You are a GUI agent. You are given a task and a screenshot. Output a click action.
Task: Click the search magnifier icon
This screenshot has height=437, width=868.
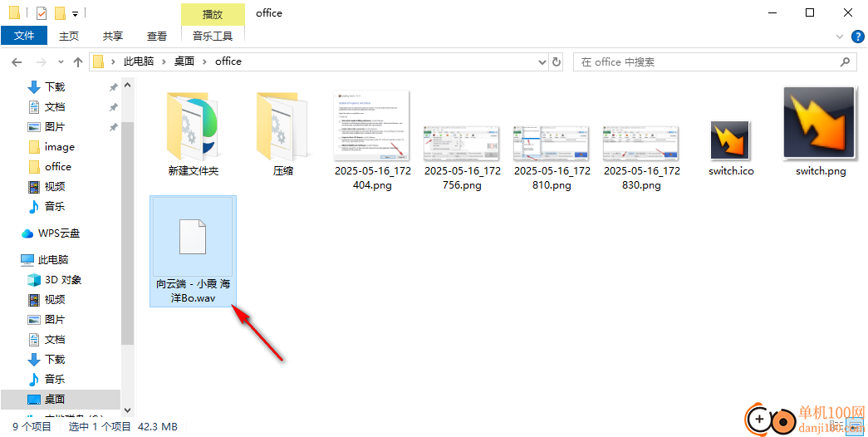coord(845,62)
